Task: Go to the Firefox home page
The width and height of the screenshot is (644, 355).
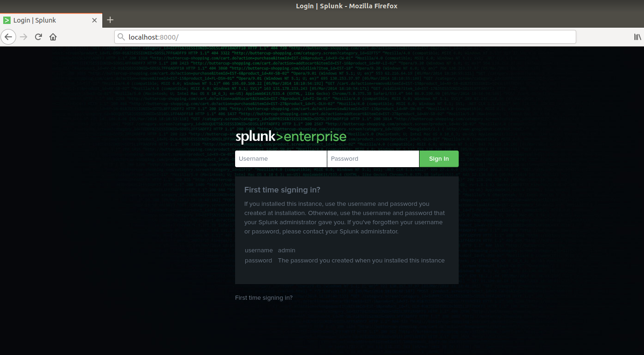Action: [x=53, y=37]
